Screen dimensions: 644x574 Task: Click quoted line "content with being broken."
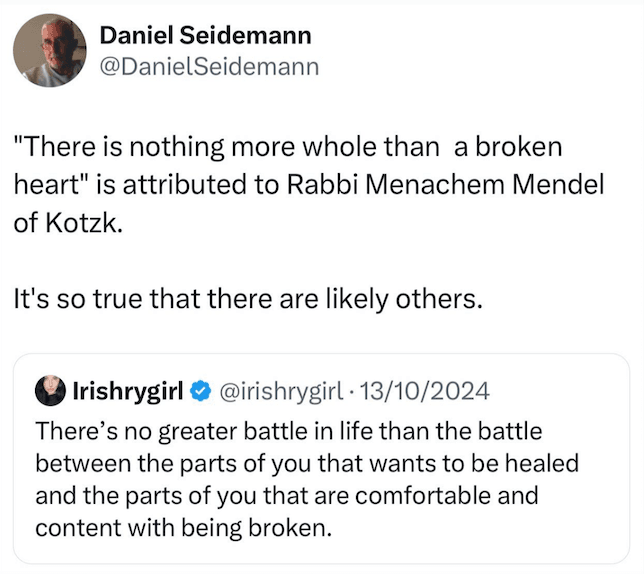point(184,528)
